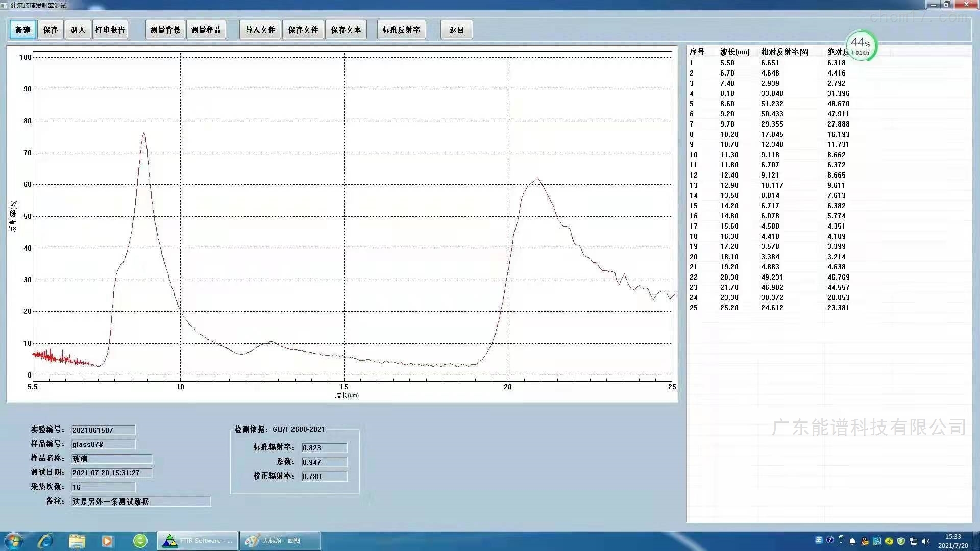Screen dimensions: 980x551
Task: Click the yellow plus tray icon
Action: click(889, 541)
